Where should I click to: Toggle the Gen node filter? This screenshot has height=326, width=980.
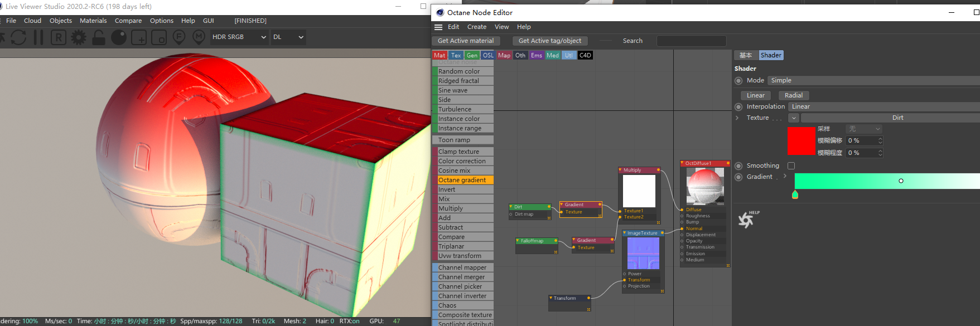(x=472, y=55)
